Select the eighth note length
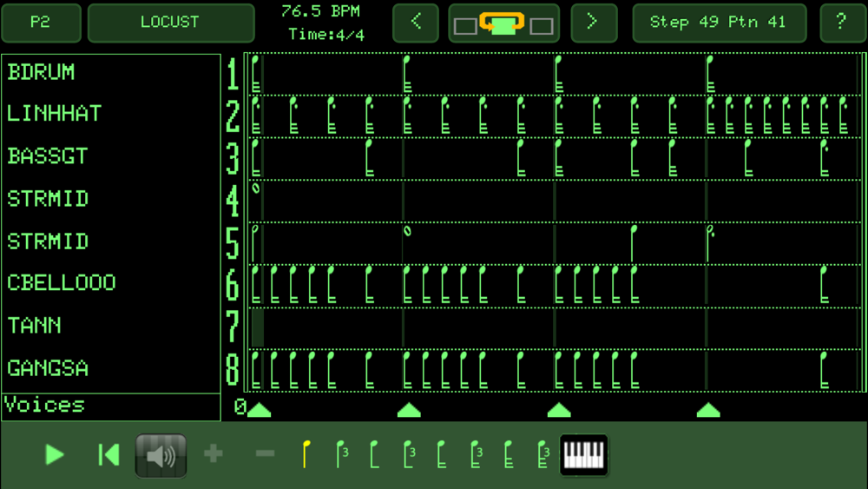This screenshot has width=868, height=489. click(x=374, y=454)
